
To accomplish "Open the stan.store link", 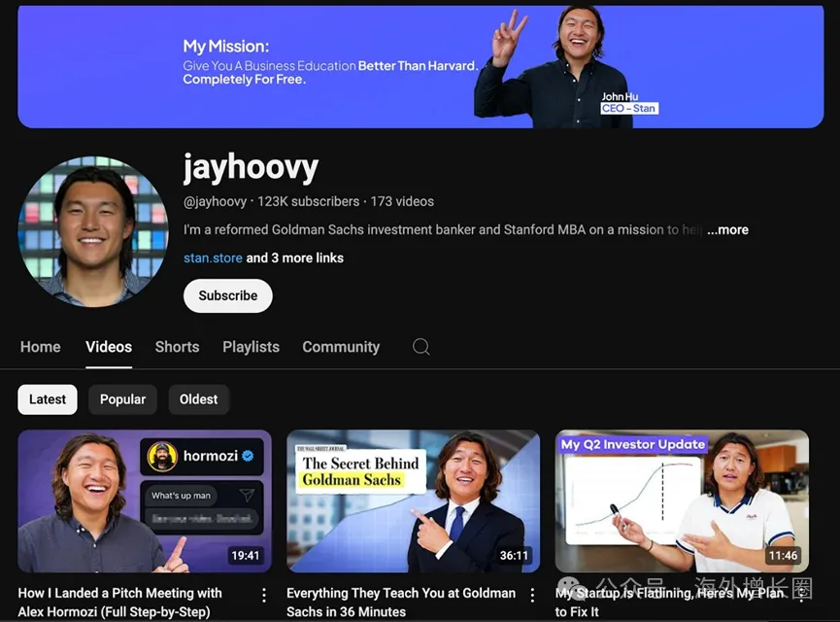I will click(x=213, y=258).
